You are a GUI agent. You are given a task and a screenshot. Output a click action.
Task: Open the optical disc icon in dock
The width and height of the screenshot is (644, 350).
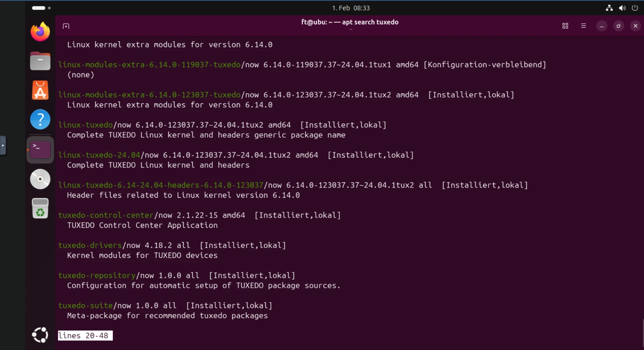point(40,179)
